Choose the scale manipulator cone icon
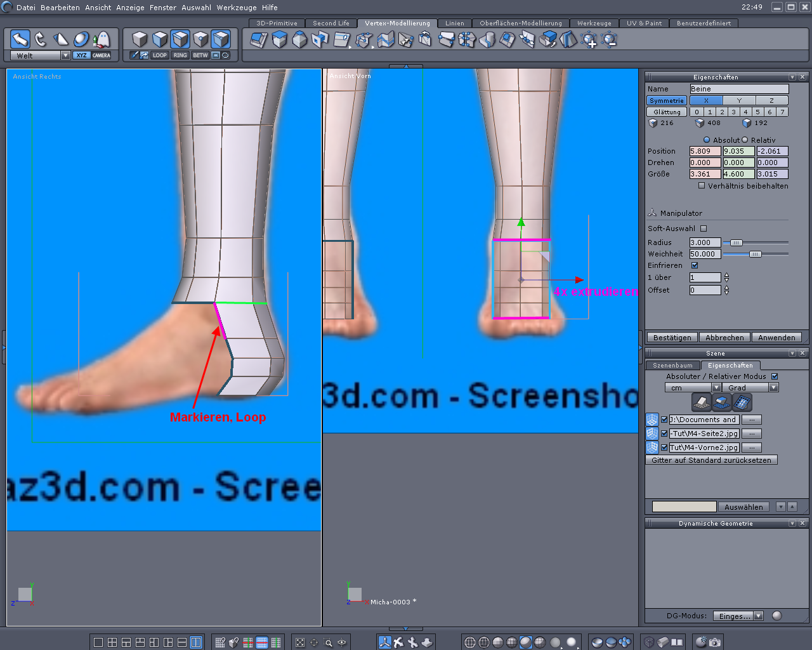 point(61,39)
